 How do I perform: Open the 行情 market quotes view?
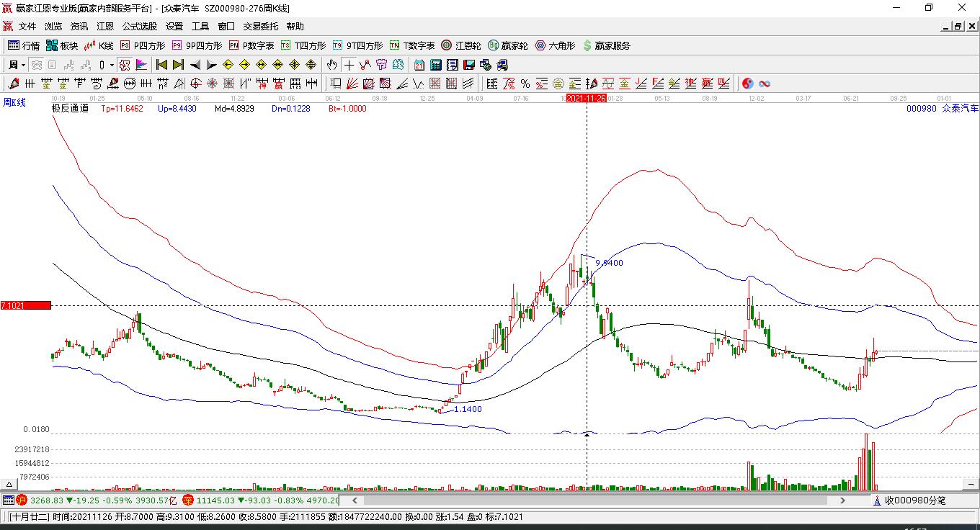coord(23,45)
